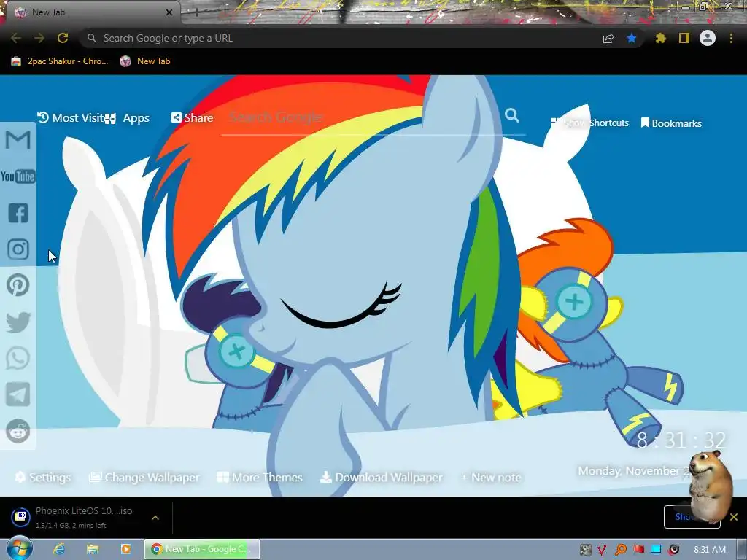The height and width of the screenshot is (560, 747).
Task: Open Chrome's three-dot menu
Action: pos(731,38)
